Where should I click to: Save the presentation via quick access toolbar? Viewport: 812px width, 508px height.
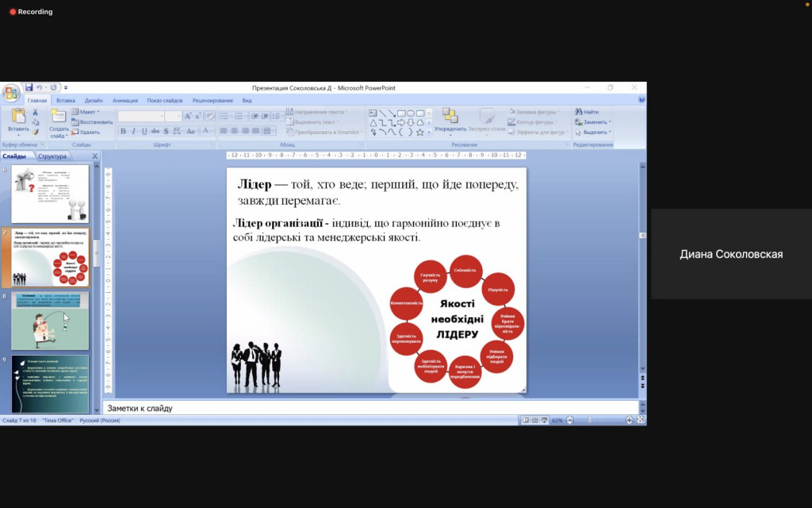click(29, 87)
